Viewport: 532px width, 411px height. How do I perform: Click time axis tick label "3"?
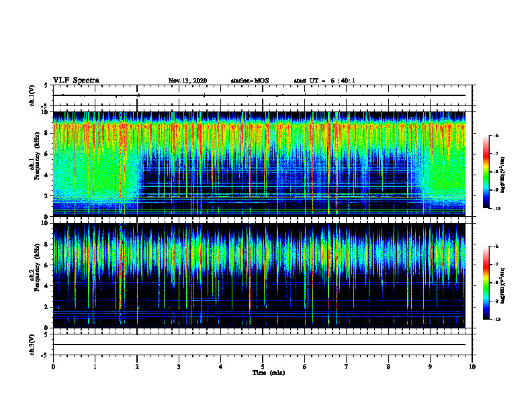[x=179, y=367]
